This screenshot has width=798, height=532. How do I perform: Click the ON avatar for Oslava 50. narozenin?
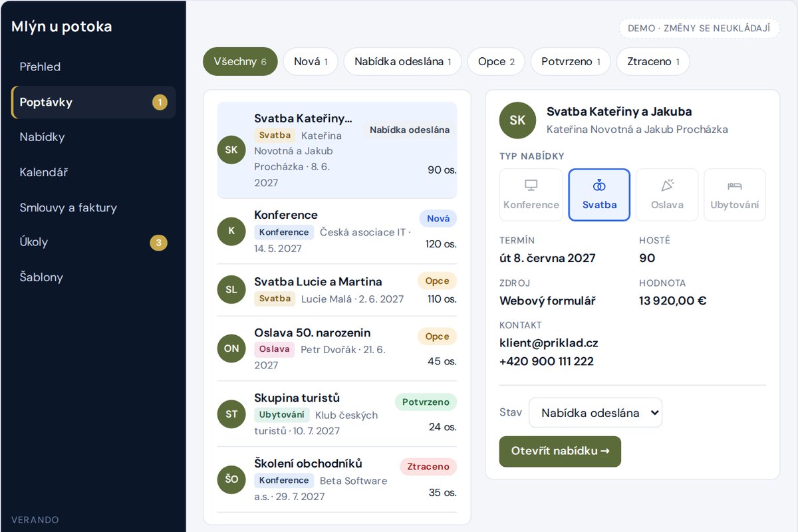231,348
